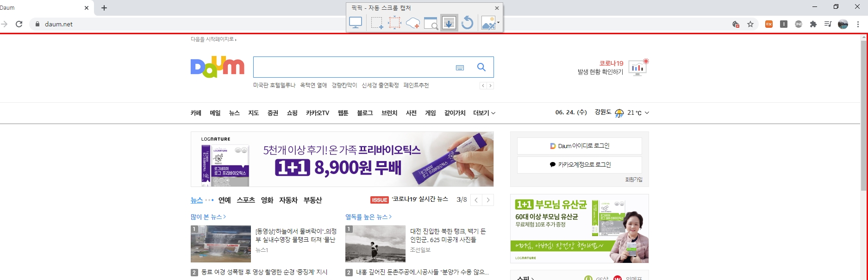Open 지도 in the service menu
Viewport: 868px width, 280px height.
[253, 113]
